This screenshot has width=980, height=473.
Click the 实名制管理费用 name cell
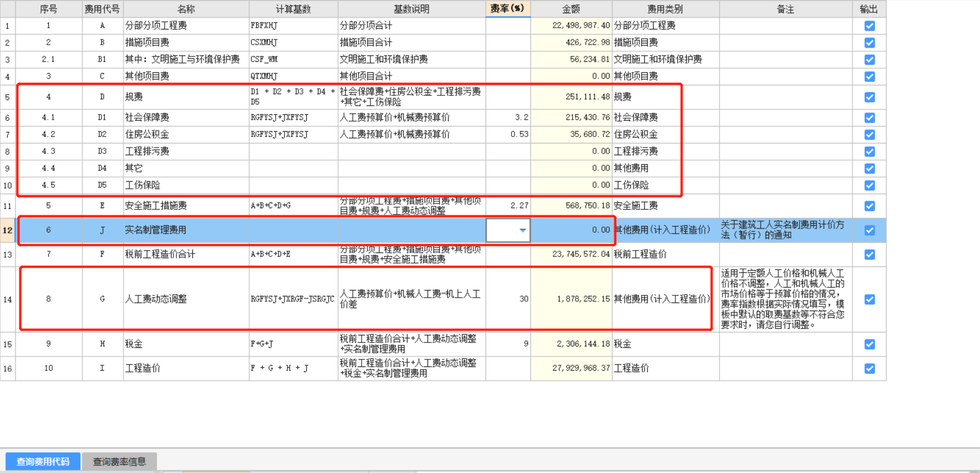click(186, 230)
